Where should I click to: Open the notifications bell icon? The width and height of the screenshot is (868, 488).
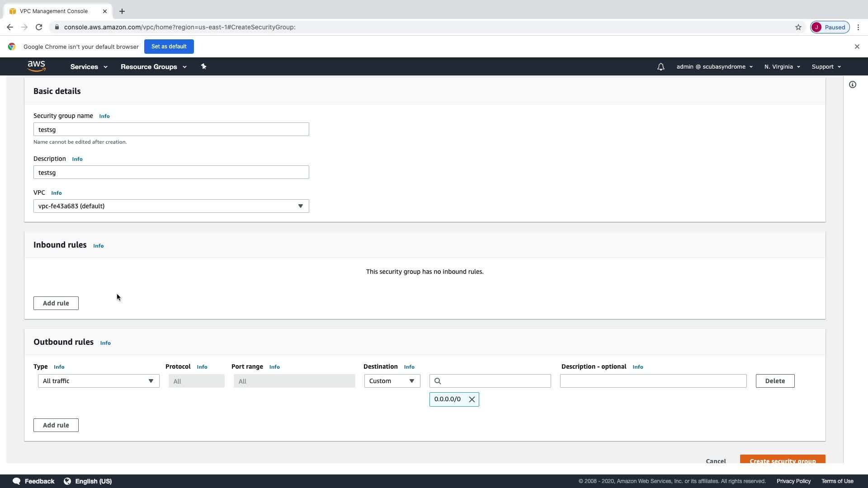point(660,67)
